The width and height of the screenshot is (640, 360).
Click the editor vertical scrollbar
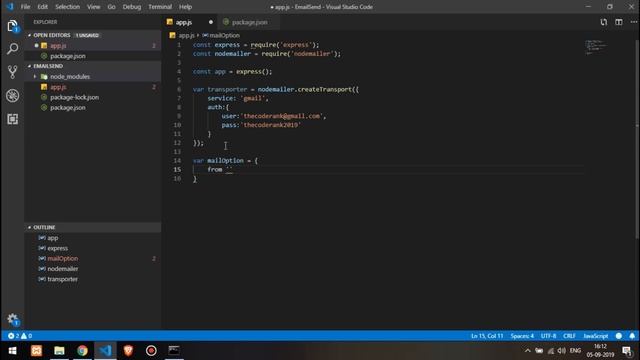(637, 139)
